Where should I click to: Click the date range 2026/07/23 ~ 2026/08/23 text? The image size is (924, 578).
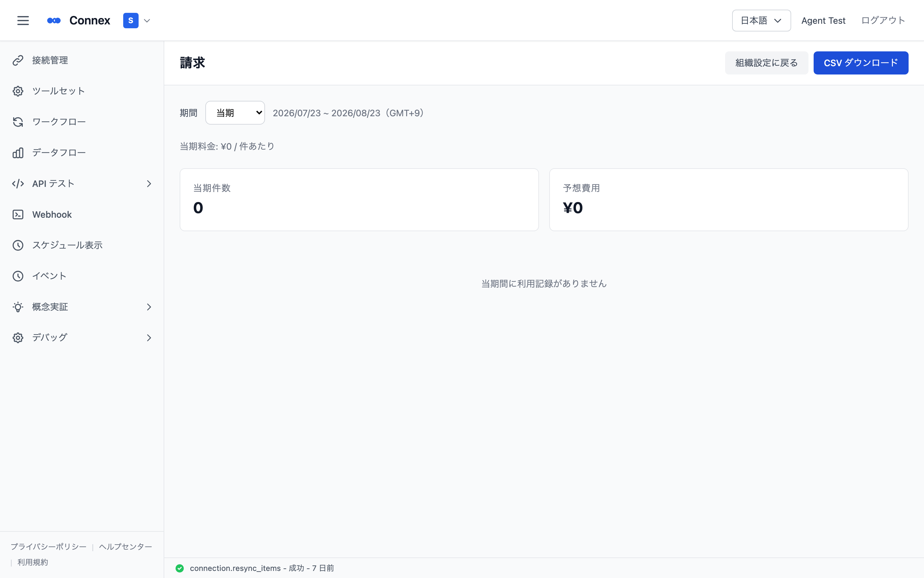pyautogui.click(x=349, y=113)
